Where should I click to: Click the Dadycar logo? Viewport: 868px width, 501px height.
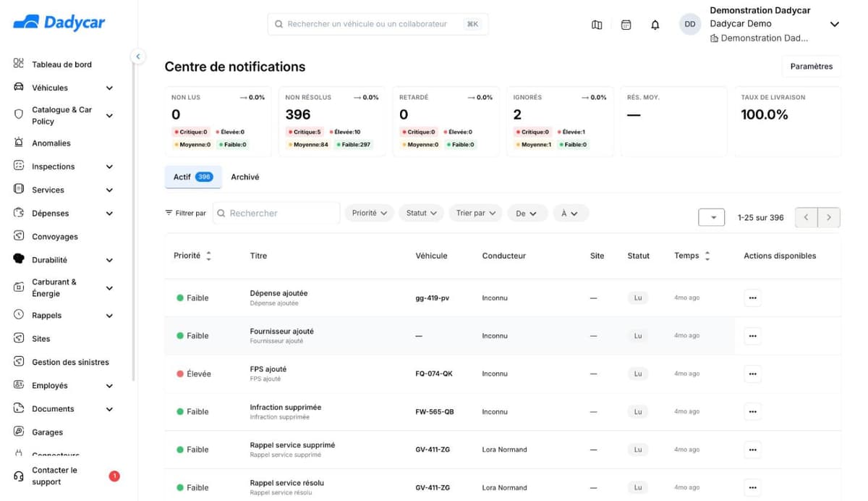click(x=59, y=23)
